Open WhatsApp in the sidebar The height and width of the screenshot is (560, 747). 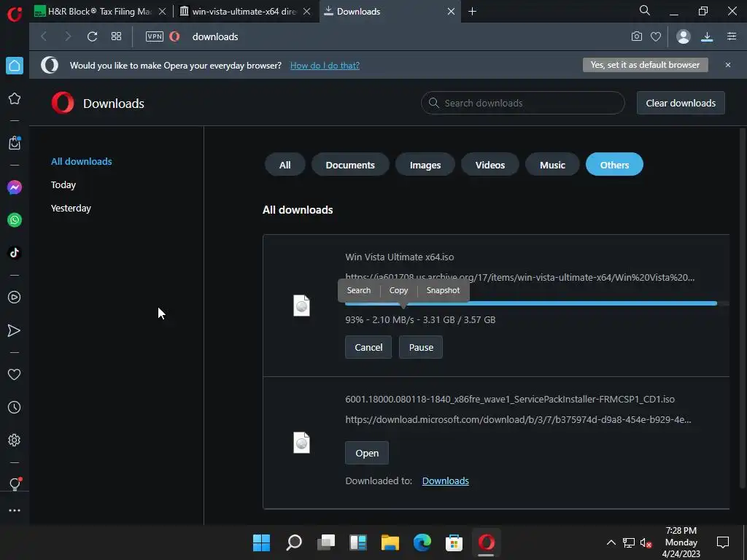15,220
